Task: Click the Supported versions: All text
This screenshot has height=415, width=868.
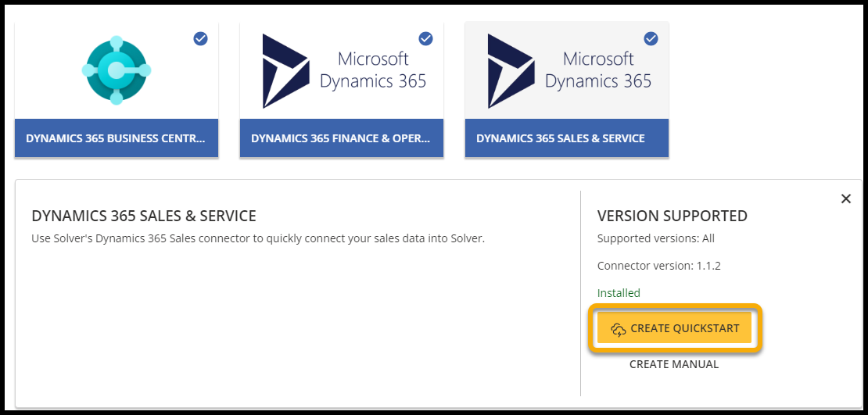Action: (x=655, y=238)
